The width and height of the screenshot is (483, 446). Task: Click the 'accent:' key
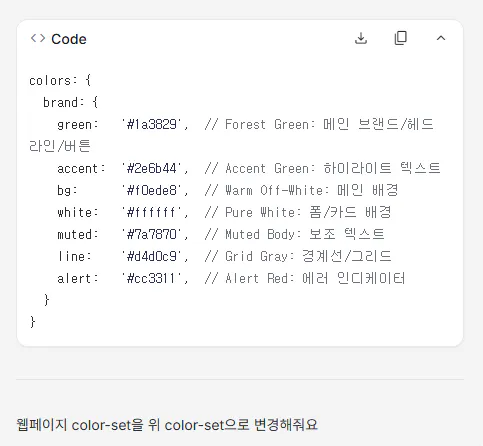click(81, 168)
